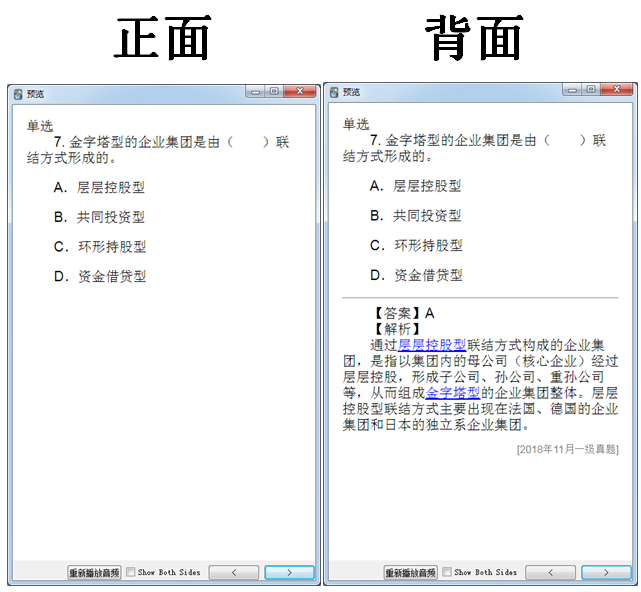Screen dimensions: 641x592
Task: Click the 单选 label in left window
Action: (40, 126)
